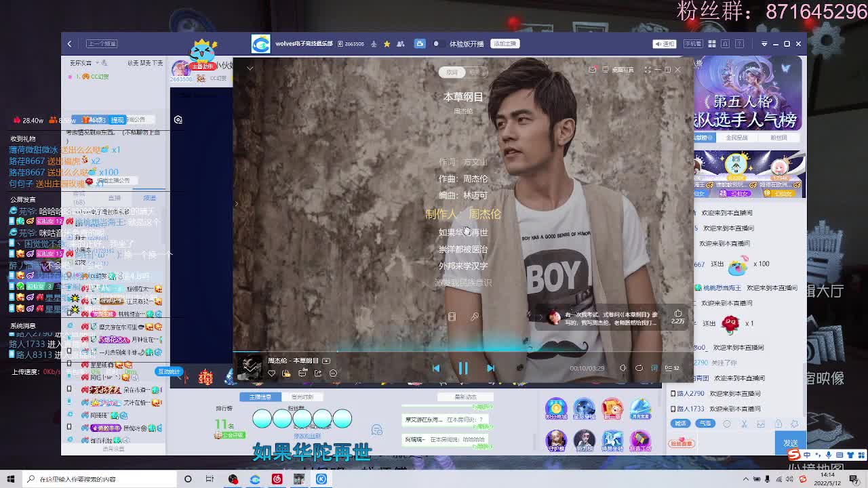The width and height of the screenshot is (868, 488).
Task: Open the playlist queue showing 32 songs
Action: [x=671, y=368]
